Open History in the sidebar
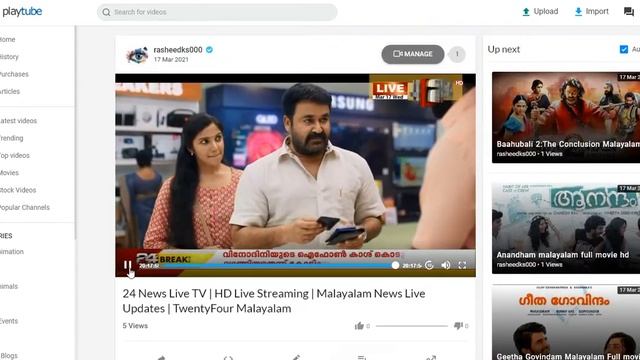The image size is (640, 360). point(9,57)
